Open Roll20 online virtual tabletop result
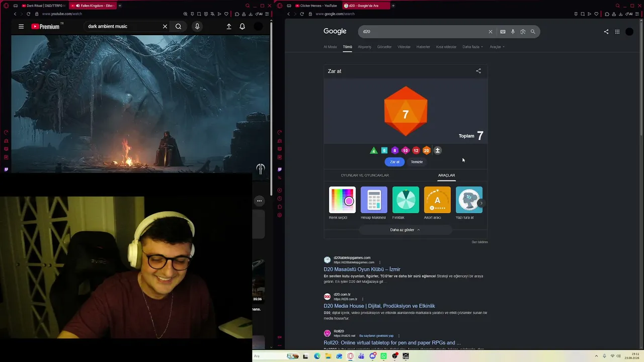This screenshot has height=362, width=644. pyautogui.click(x=392, y=343)
